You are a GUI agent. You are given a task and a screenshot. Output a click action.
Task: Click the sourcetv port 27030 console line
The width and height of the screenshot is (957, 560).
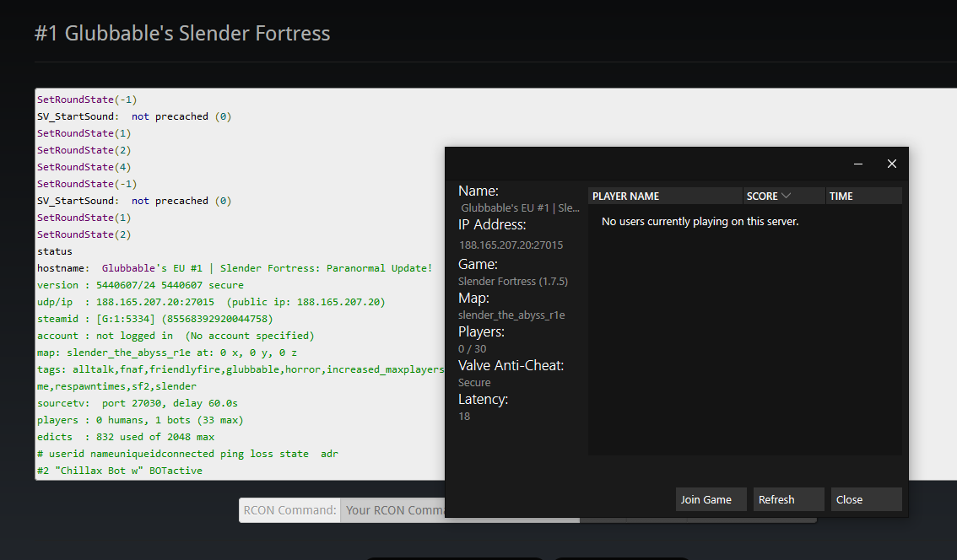pos(138,403)
